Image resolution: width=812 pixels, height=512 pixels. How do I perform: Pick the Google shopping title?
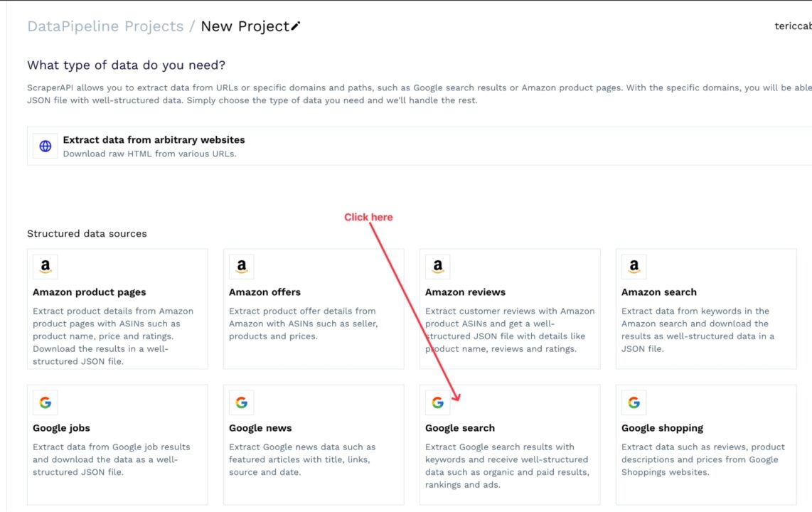(x=663, y=428)
